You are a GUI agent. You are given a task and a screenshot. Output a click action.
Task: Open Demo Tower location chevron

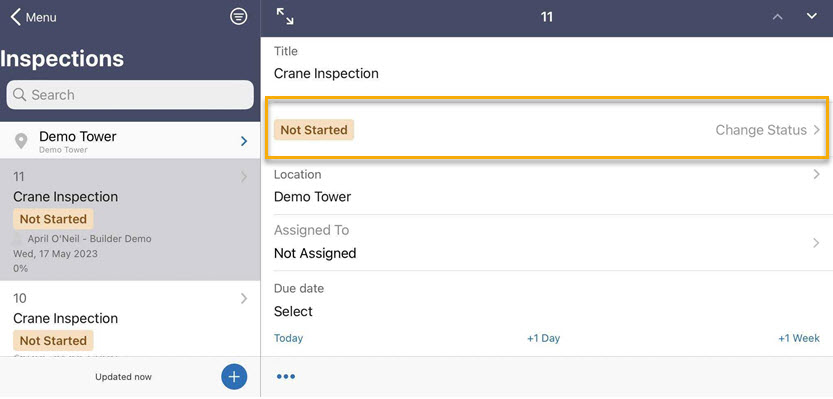[x=244, y=141]
